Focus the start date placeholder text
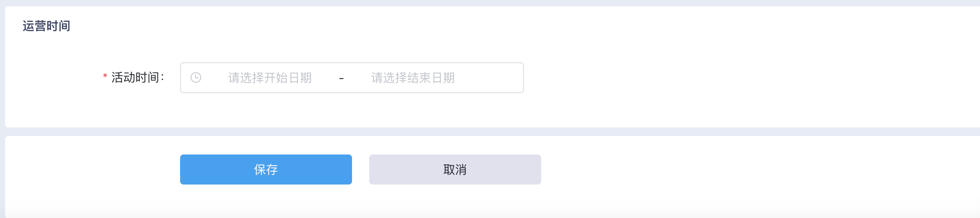Image resolution: width=980 pixels, height=218 pixels. point(270,78)
